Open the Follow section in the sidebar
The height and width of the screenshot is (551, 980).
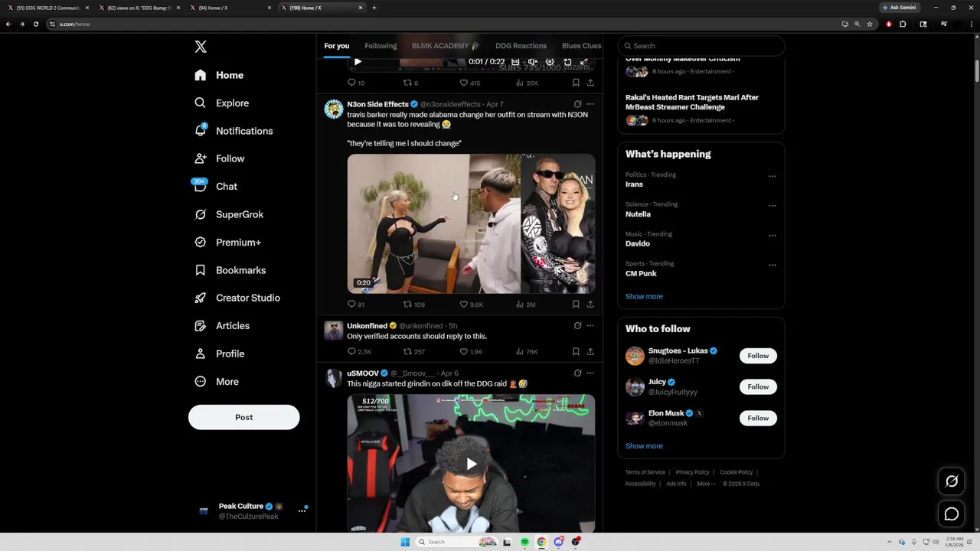click(x=219, y=158)
